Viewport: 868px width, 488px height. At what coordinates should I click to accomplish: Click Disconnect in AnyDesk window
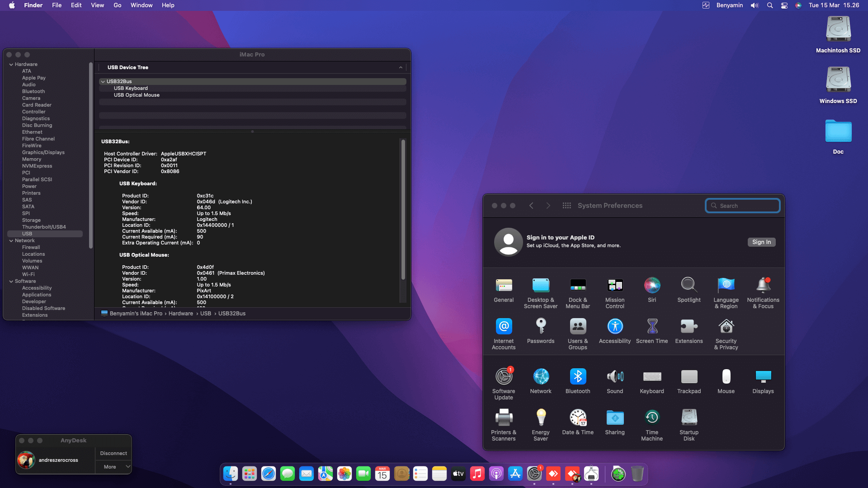[x=113, y=453]
